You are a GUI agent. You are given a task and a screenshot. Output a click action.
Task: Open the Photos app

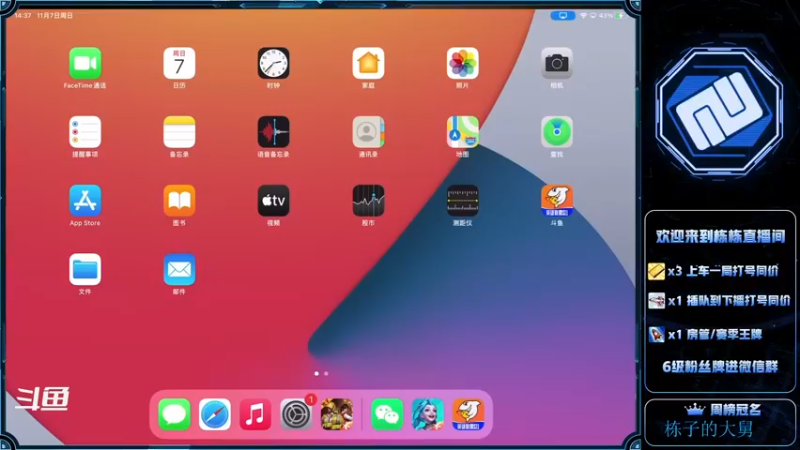[x=462, y=63]
